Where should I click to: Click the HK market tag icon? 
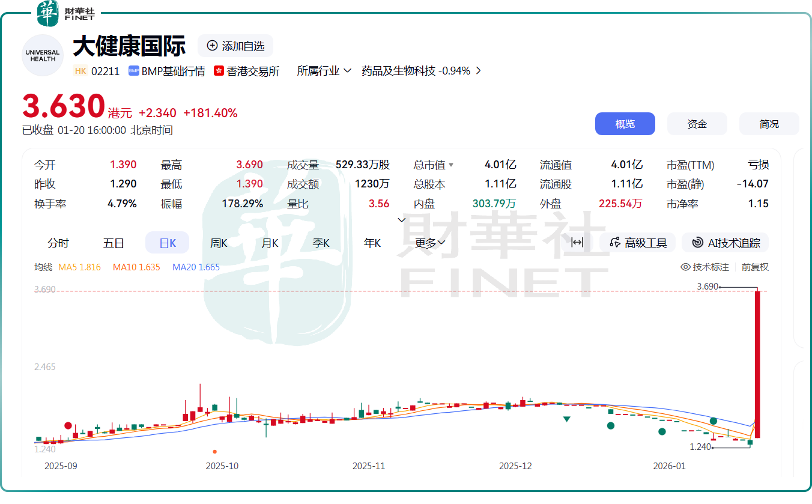[80, 71]
